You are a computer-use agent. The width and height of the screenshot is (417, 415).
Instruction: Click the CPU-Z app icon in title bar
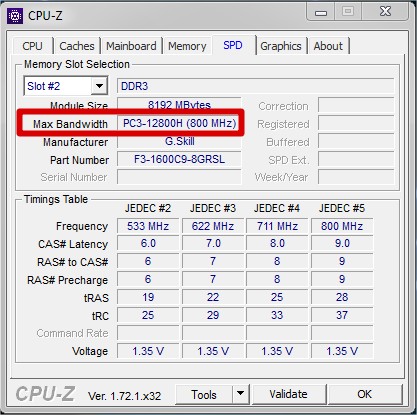point(15,16)
